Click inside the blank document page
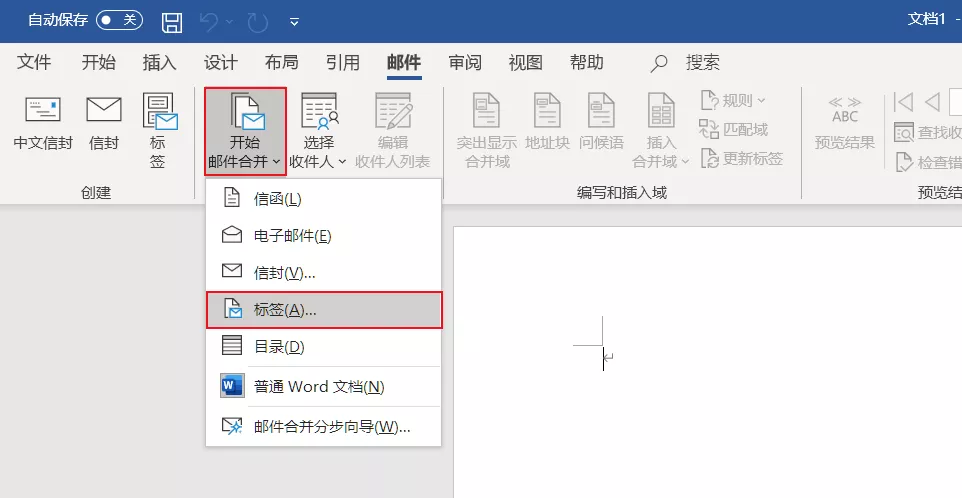This screenshot has height=498, width=962. [x=707, y=362]
